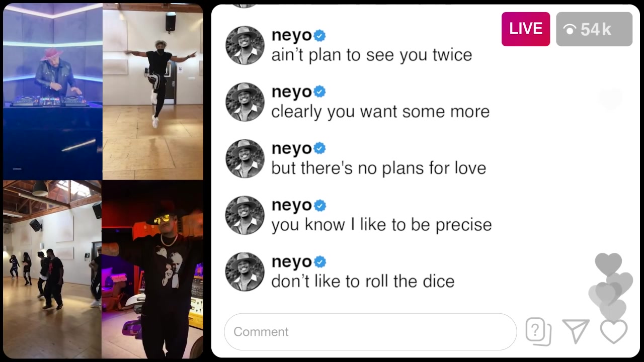
Task: Select the jumping dancer video tile
Action: tap(153, 92)
